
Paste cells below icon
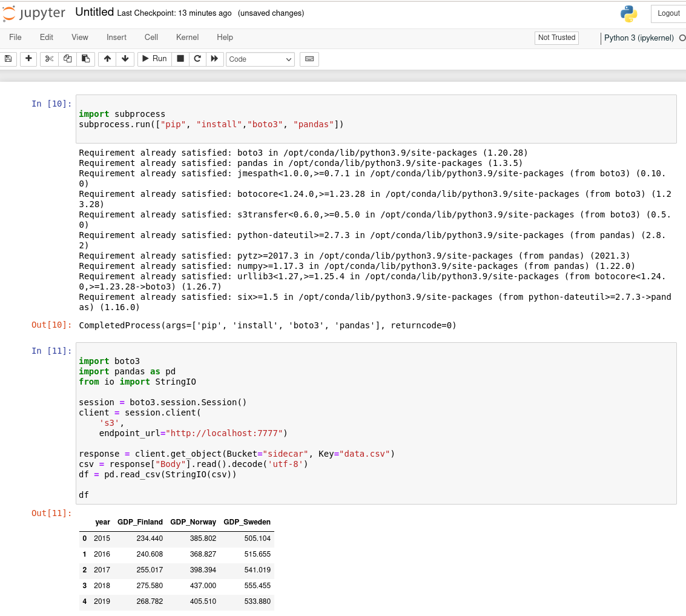tap(85, 59)
